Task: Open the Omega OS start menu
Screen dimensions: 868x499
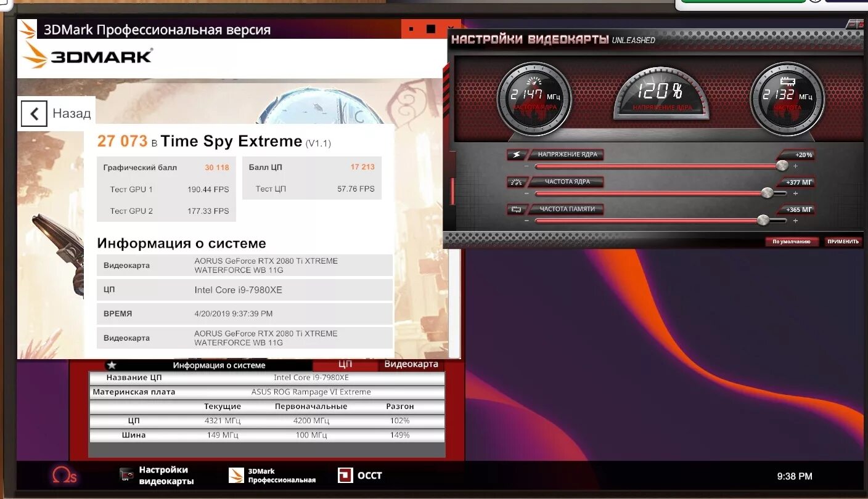Action: [64, 476]
